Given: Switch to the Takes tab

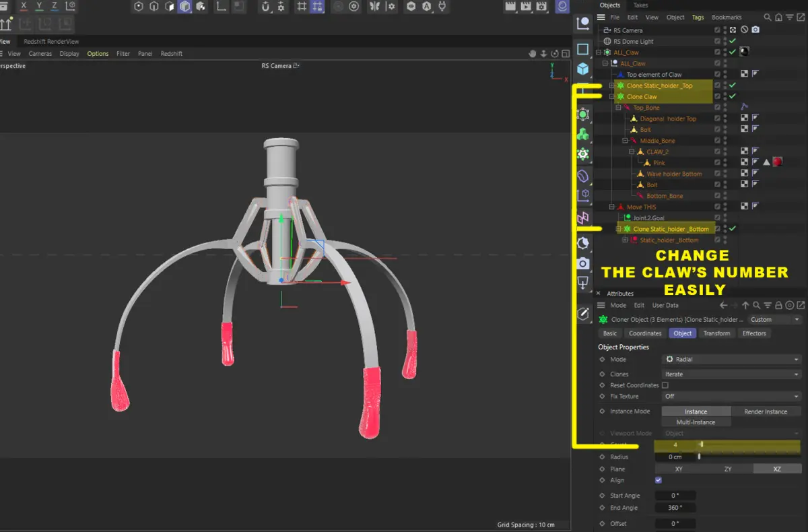Looking at the screenshot, I should 641,5.
